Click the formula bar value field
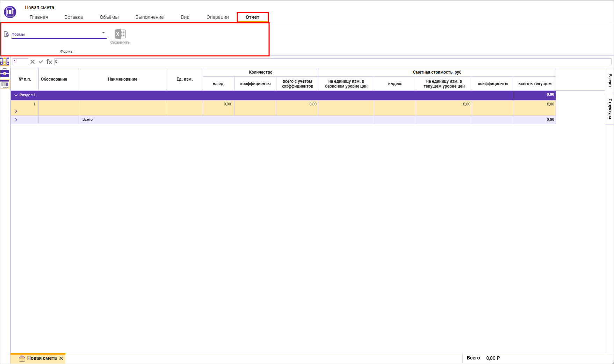This screenshot has width=614, height=364. [332, 62]
